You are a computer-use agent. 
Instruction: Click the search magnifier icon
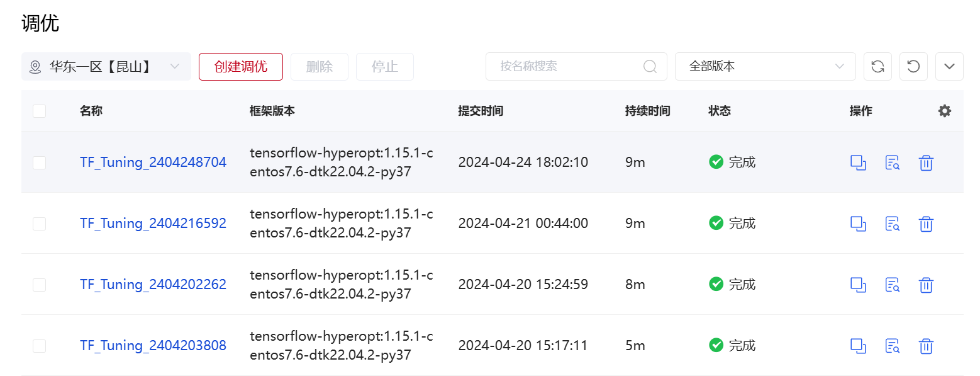650,67
